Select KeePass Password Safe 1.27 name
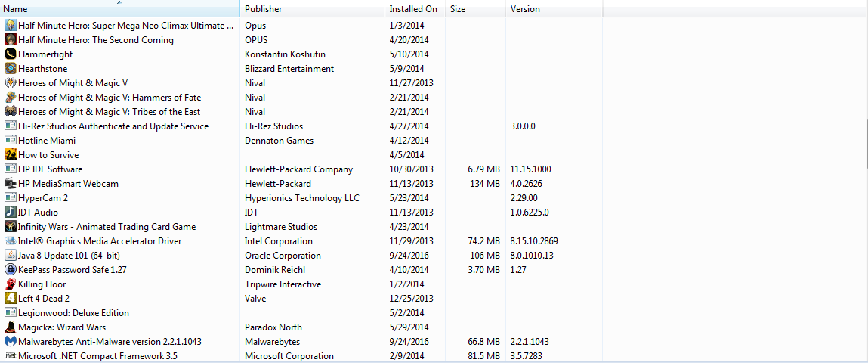 (x=73, y=270)
